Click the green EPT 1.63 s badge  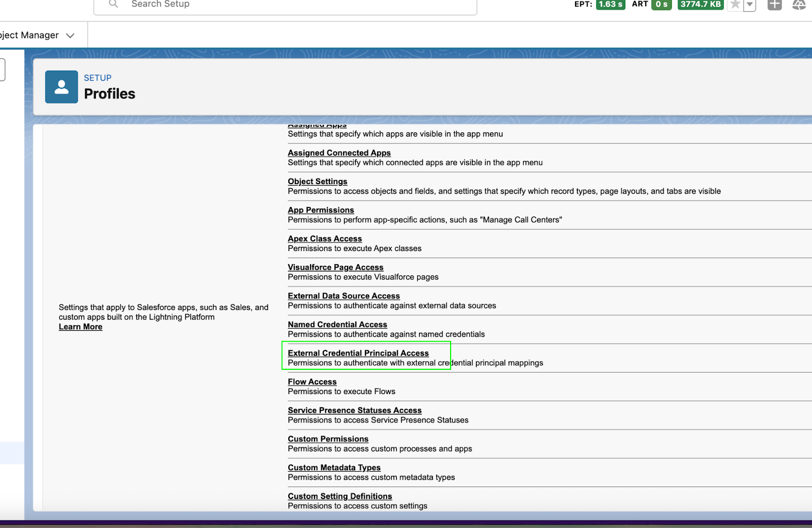tap(611, 4)
